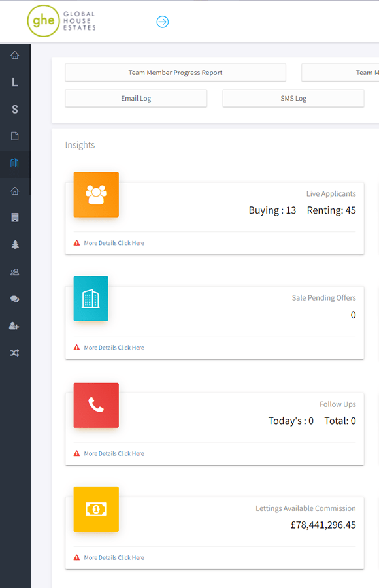Open the group of people sidebar icon
This screenshot has height=588, width=379.
pos(14,272)
